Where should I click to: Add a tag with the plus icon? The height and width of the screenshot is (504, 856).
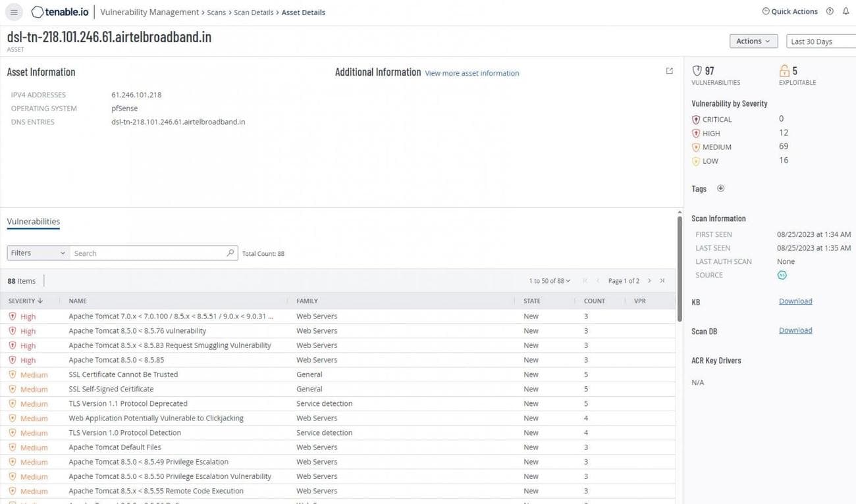(720, 188)
